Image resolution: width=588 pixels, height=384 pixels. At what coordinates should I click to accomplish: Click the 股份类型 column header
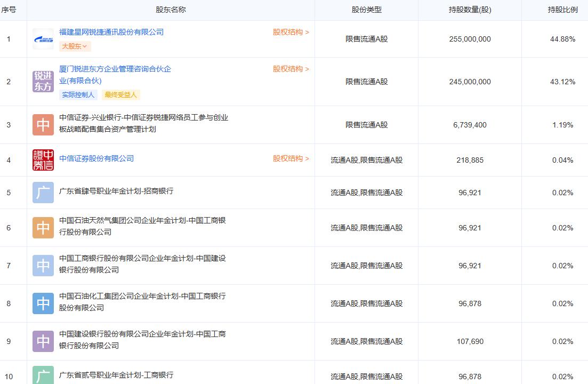pos(366,10)
